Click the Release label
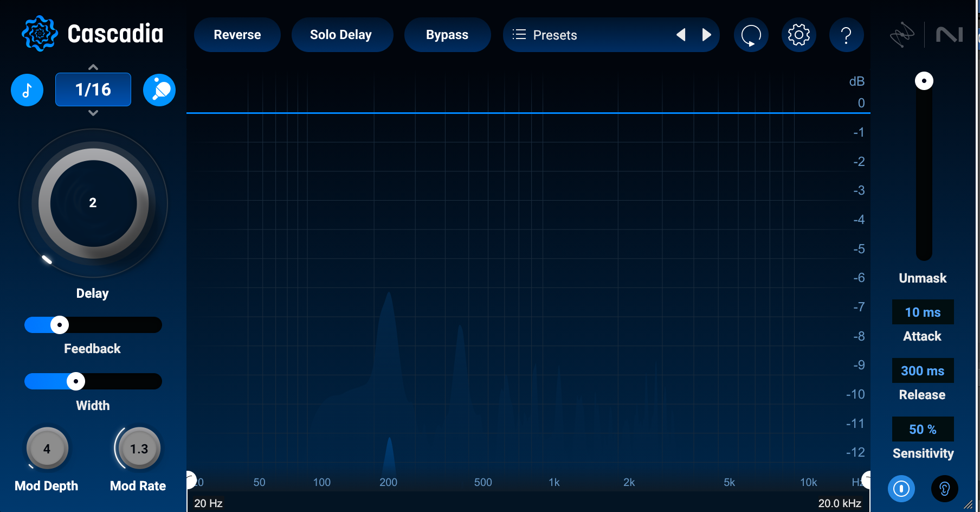This screenshot has height=512, width=980. point(923,395)
